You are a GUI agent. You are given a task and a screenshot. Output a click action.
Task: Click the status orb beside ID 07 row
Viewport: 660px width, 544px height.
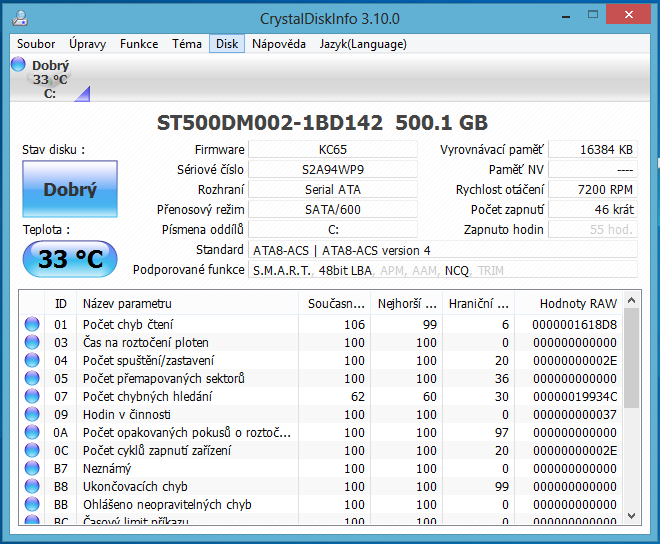click(x=32, y=396)
